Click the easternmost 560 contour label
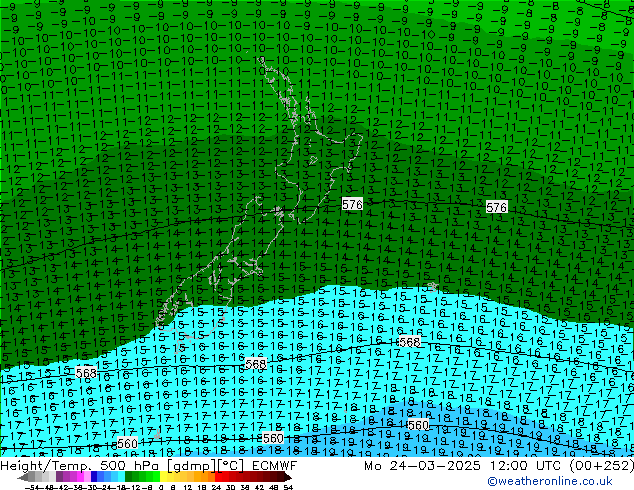Viewport: 634px width, 490px height. (x=418, y=425)
